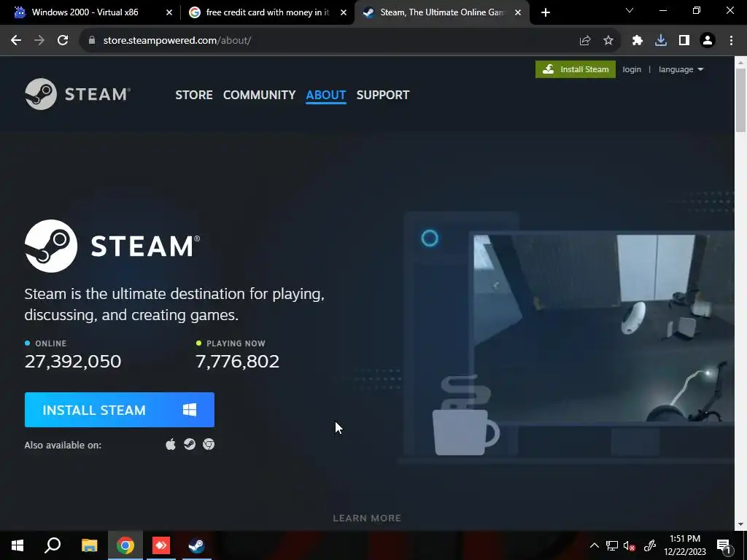This screenshot has height=560, width=747.
Task: Close the free credit card tab
Action: pos(344,12)
